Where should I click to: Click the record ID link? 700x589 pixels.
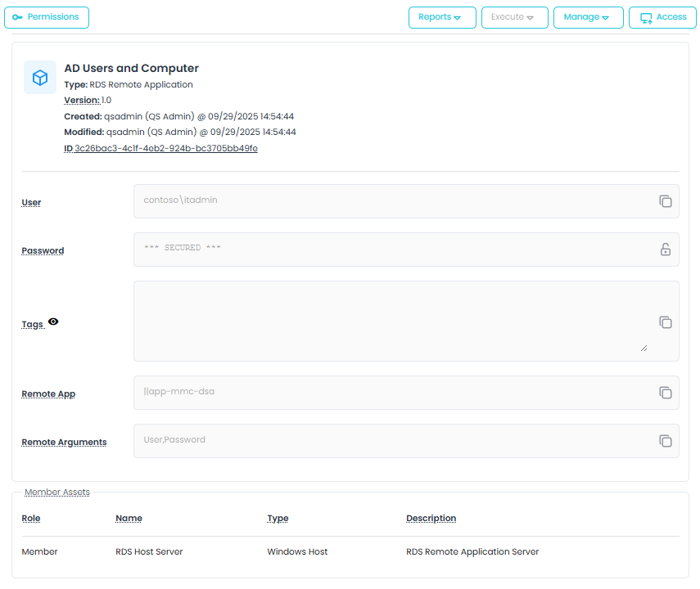[165, 149]
